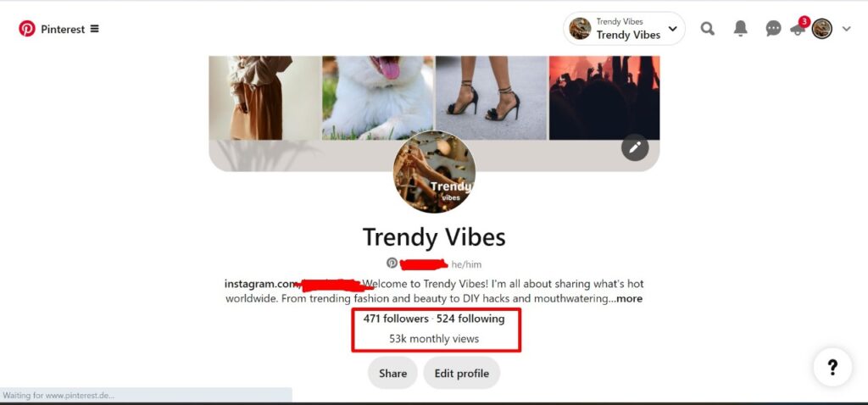Expand bio with the 'more' link
The image size is (868, 405).
tap(630, 299)
